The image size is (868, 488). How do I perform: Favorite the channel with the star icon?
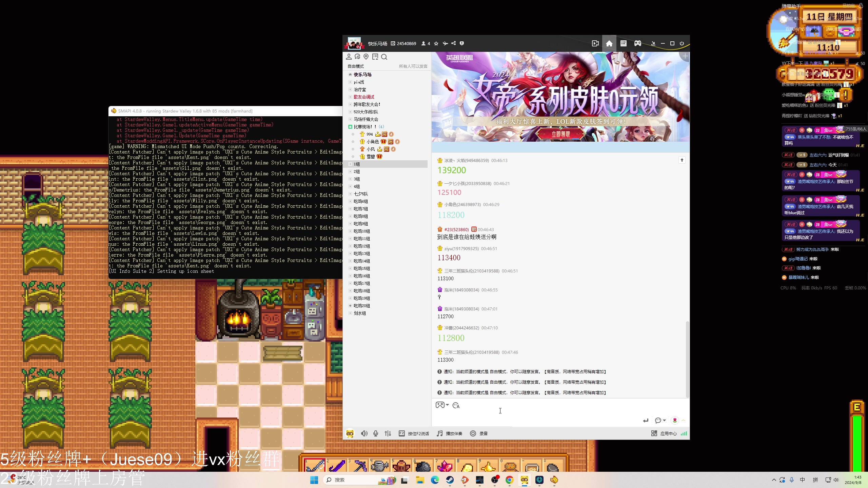(436, 43)
